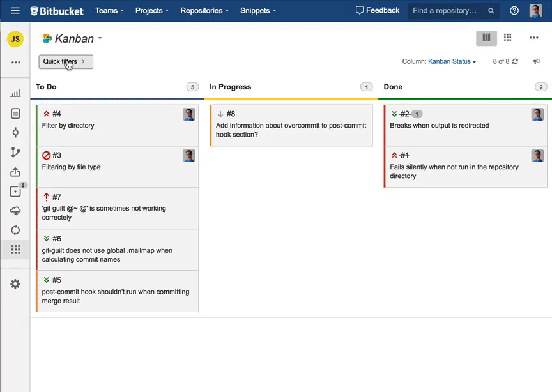Open issue #3 Filtering by file type
The image size is (552, 392).
[x=117, y=167]
